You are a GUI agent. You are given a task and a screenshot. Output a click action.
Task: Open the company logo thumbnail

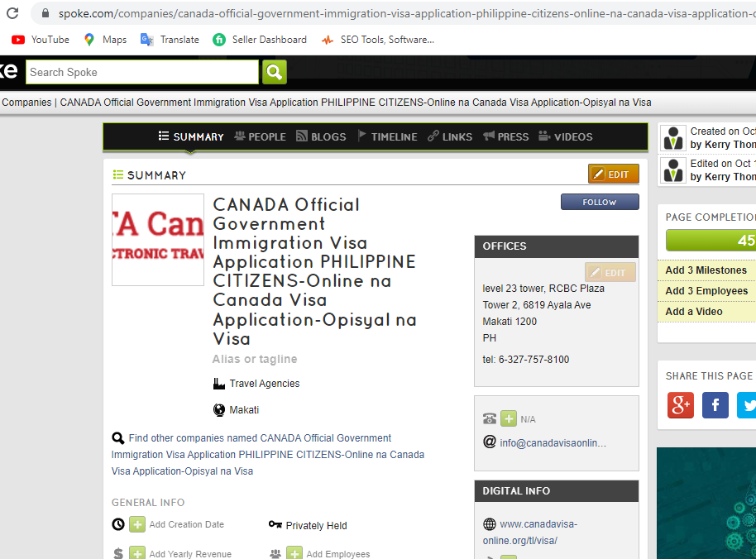158,240
